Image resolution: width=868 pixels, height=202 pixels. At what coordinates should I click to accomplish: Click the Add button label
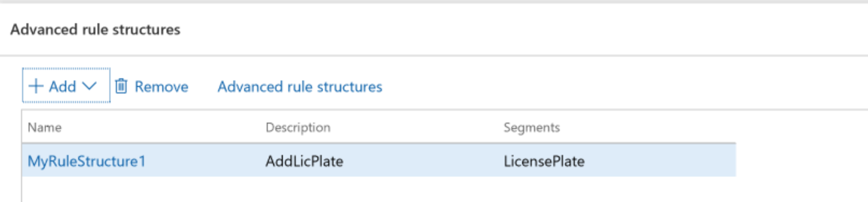point(63,86)
